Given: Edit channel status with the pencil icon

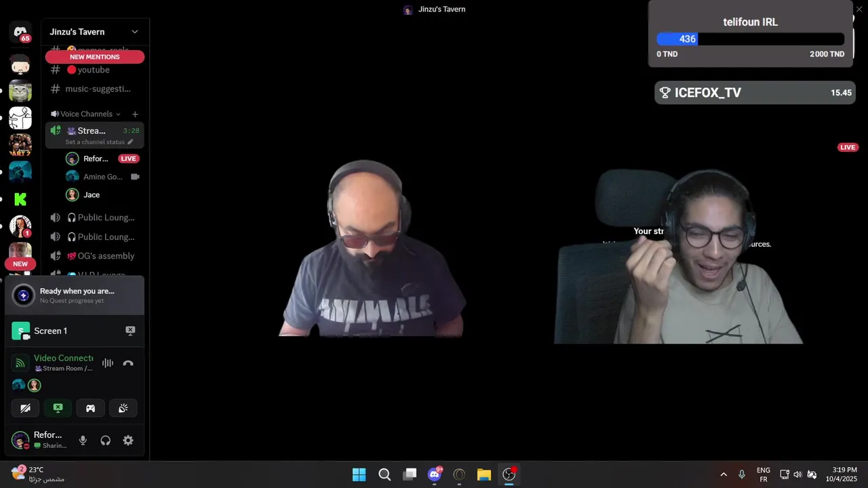Looking at the screenshot, I should pyautogui.click(x=130, y=142).
